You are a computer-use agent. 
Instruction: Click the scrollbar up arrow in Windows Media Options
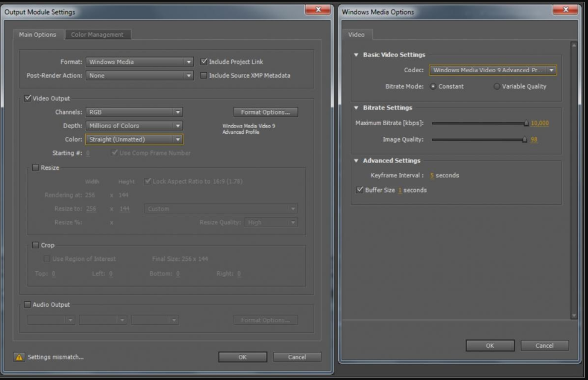tap(573, 45)
